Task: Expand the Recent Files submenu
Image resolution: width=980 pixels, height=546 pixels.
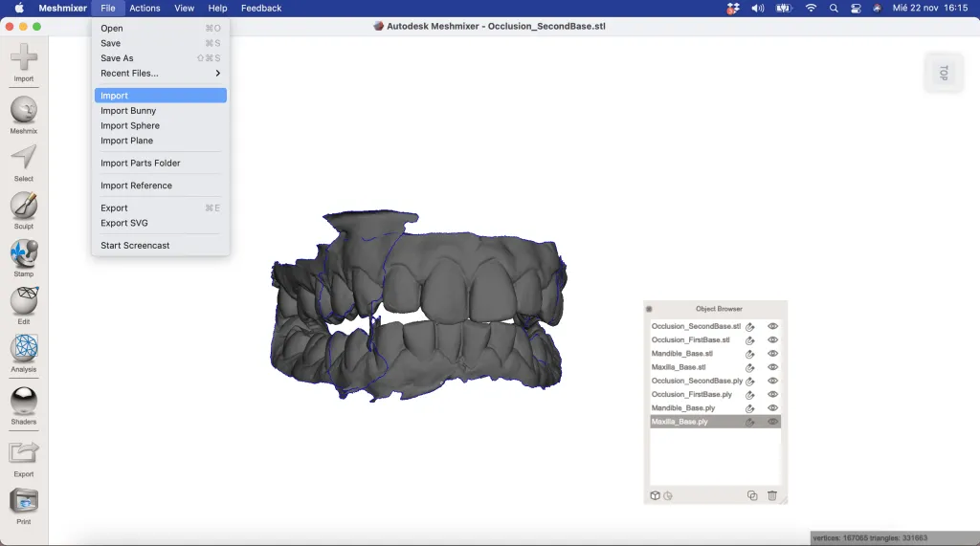Action: (161, 73)
